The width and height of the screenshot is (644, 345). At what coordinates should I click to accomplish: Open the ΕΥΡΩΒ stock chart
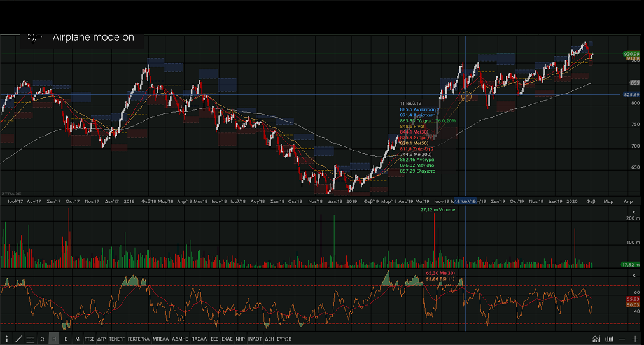[x=284, y=339]
